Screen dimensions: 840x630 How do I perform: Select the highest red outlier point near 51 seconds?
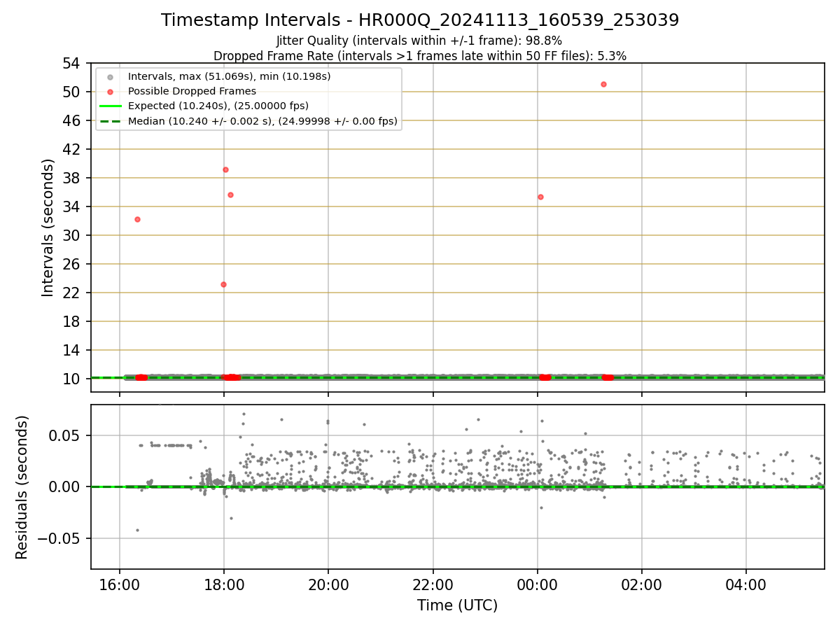click(603, 84)
